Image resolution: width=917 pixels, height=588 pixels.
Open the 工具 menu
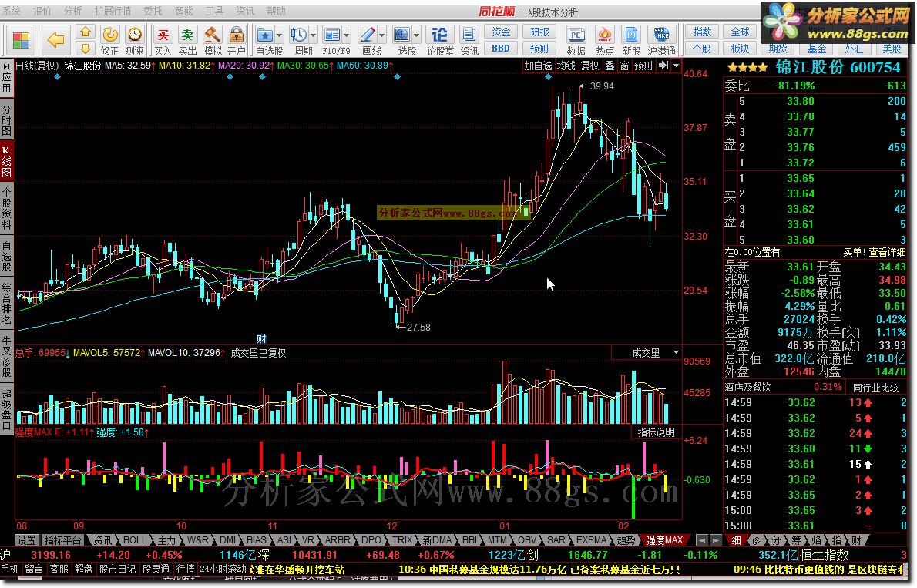point(214,11)
